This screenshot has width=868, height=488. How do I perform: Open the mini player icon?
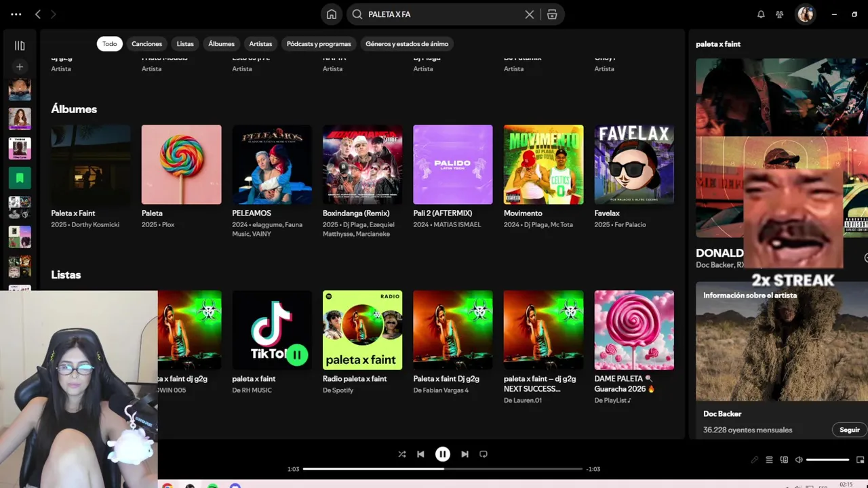tap(860, 460)
